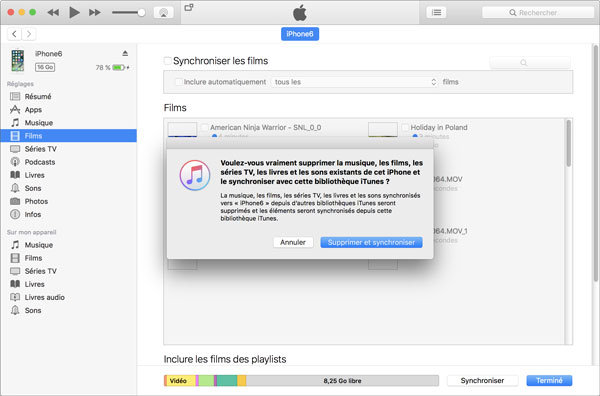Select Films under Réglages
The height and width of the screenshot is (396, 600).
click(68, 136)
